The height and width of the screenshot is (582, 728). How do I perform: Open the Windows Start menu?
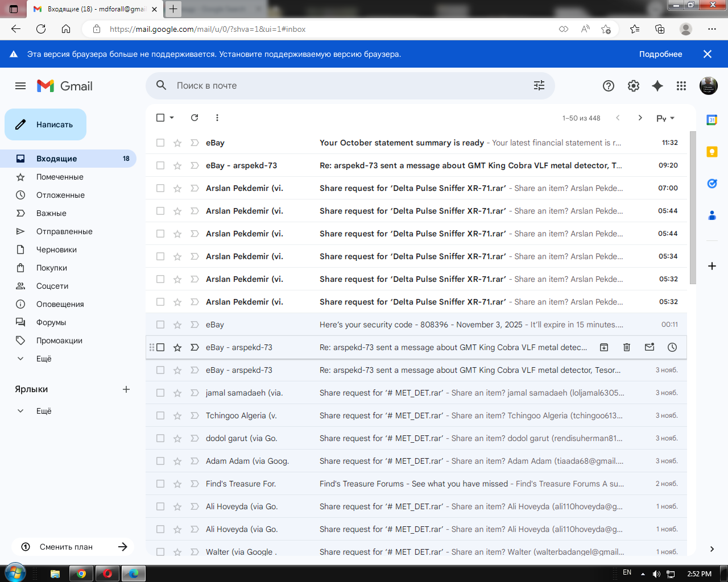(16, 573)
